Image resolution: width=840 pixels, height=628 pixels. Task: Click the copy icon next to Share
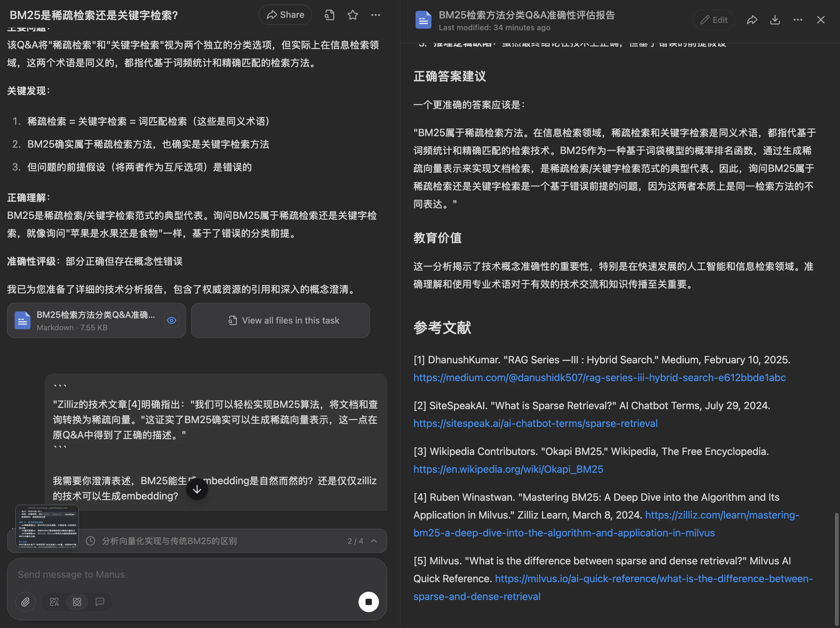click(329, 14)
